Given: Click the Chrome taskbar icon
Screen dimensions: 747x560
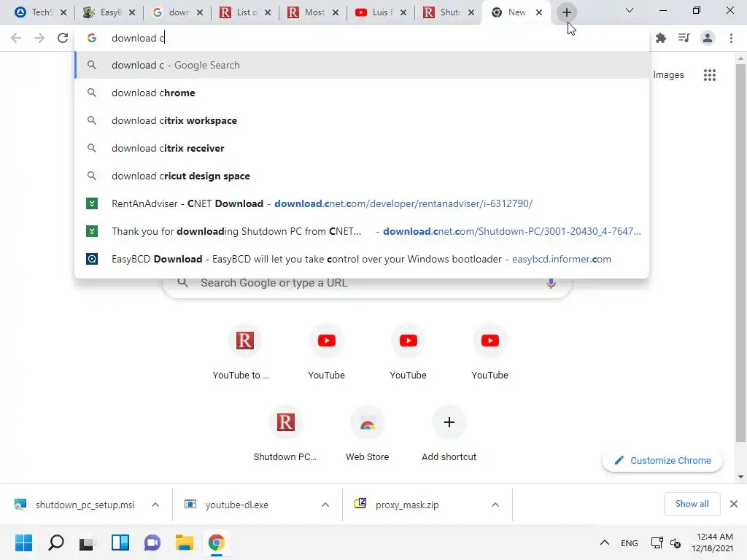Looking at the screenshot, I should [216, 542].
